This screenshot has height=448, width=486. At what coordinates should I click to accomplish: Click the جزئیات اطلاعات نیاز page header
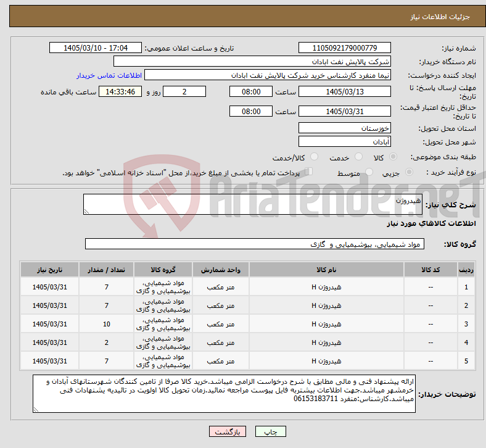coord(440,17)
